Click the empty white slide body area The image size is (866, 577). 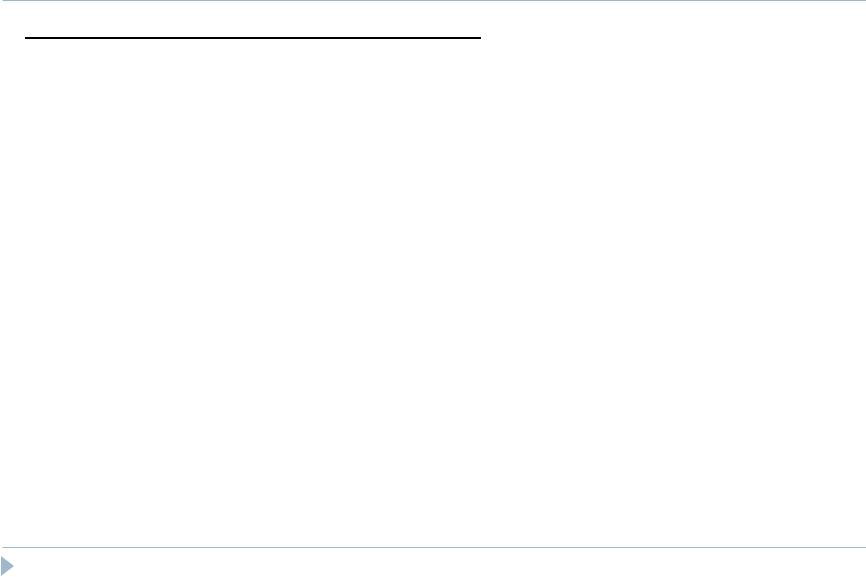tap(433, 293)
